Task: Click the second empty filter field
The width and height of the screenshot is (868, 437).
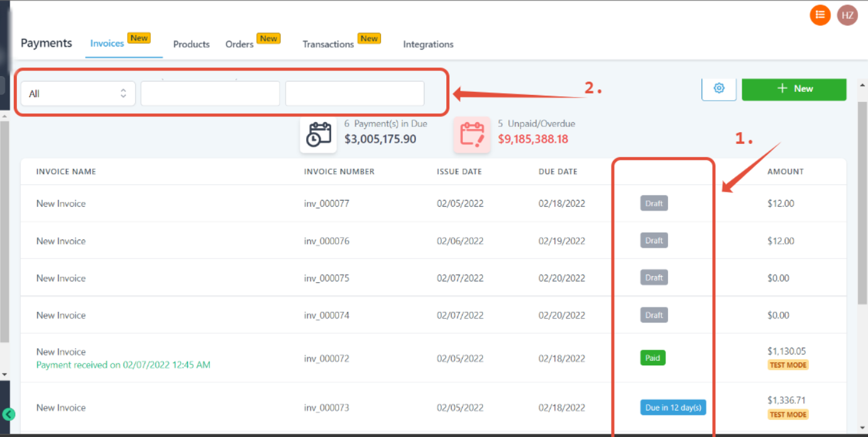Action: coord(354,94)
